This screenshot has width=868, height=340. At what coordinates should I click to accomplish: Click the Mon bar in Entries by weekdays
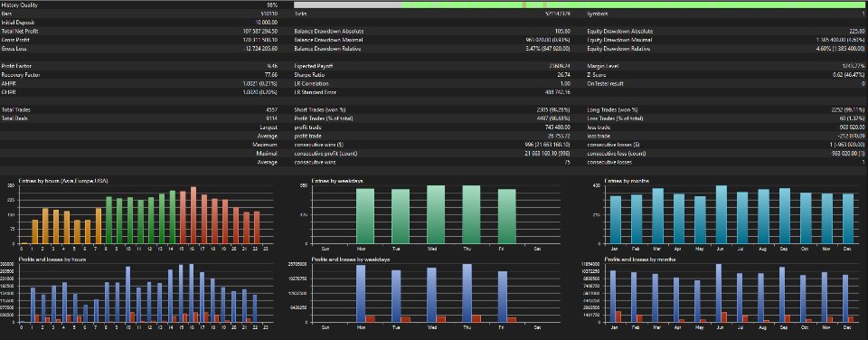click(x=364, y=216)
